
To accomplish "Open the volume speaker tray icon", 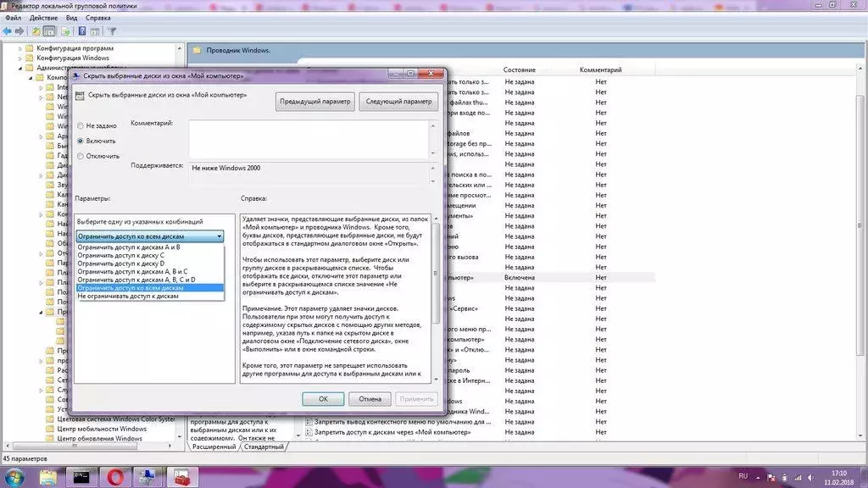I will click(x=811, y=478).
